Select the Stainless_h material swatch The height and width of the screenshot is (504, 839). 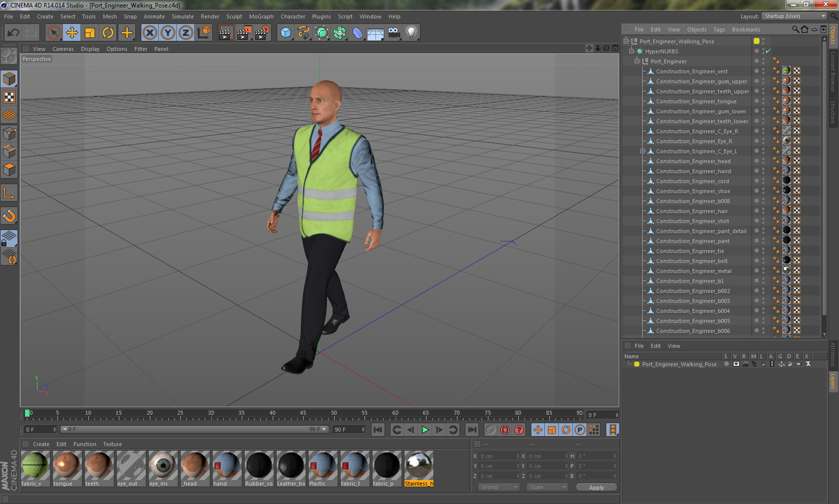[x=419, y=469]
